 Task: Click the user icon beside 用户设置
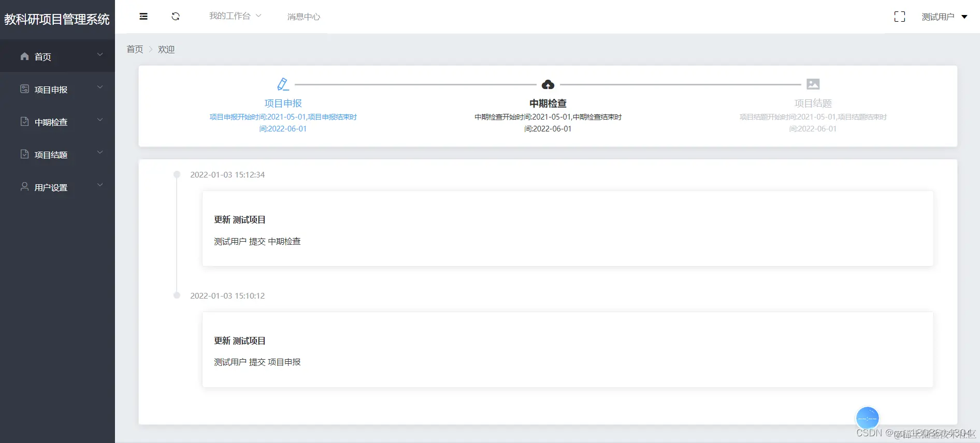[x=24, y=187]
